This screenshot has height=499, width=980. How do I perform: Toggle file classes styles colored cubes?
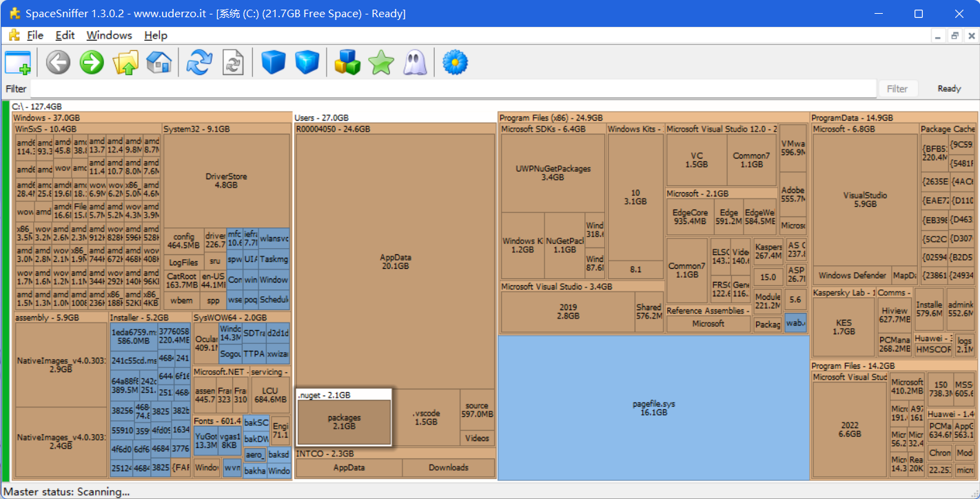tap(347, 63)
